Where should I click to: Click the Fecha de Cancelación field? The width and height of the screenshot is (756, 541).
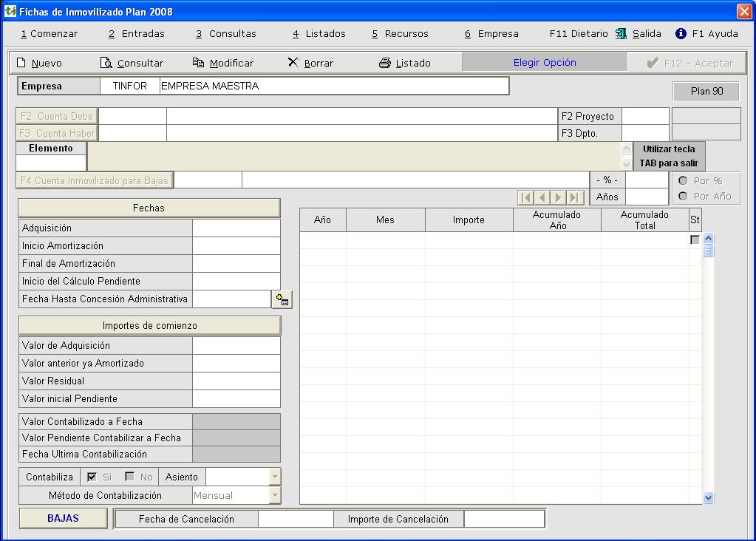pyautogui.click(x=296, y=519)
